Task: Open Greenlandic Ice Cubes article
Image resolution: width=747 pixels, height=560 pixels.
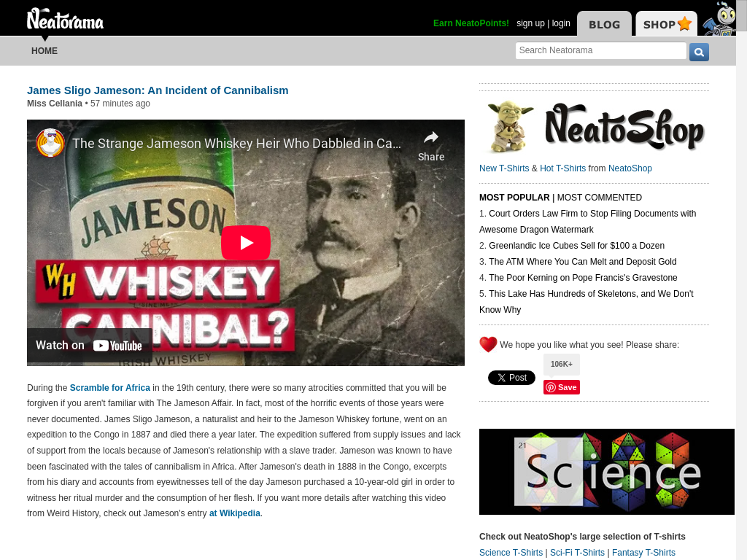Action: (x=576, y=246)
